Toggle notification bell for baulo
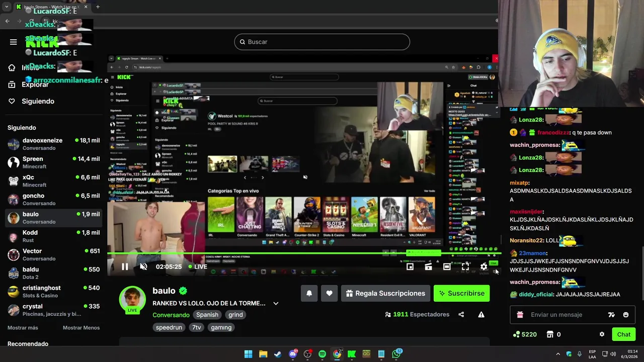 tap(309, 293)
